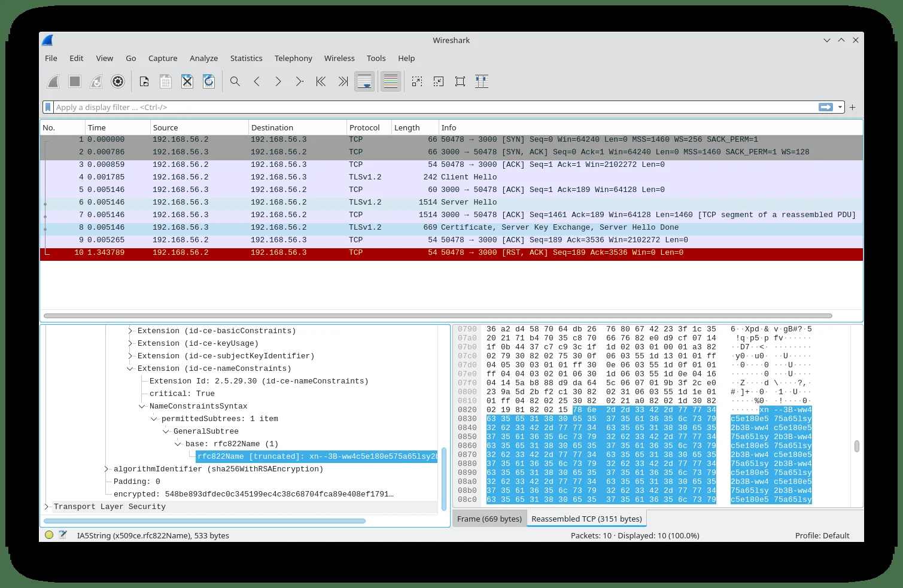Find a packet magnifier icon
903x588 pixels.
(x=235, y=81)
